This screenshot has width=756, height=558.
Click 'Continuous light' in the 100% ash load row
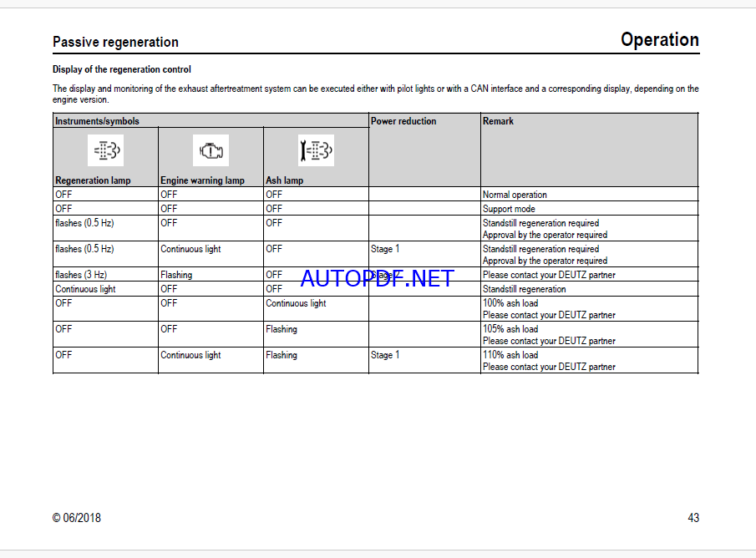[296, 303]
